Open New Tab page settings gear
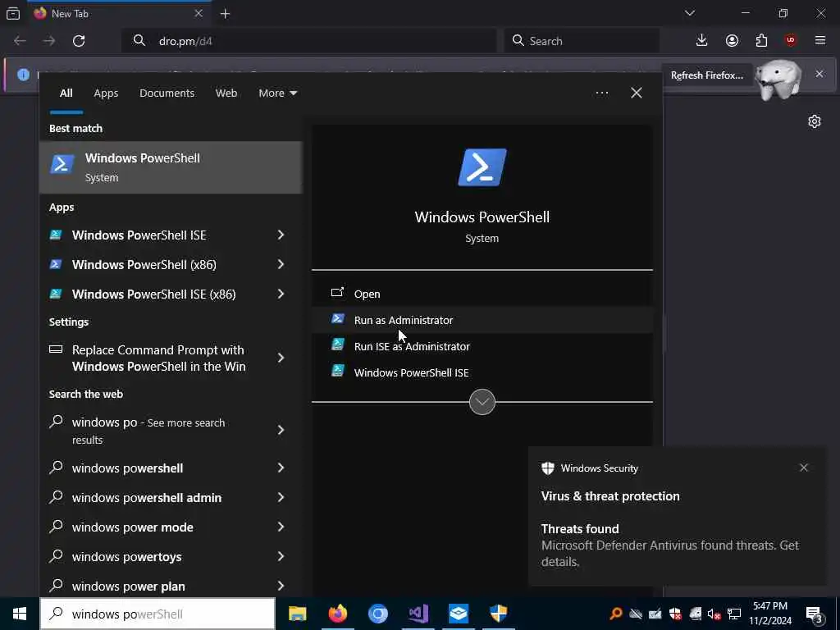Screen dimensions: 840x630 click(x=815, y=121)
